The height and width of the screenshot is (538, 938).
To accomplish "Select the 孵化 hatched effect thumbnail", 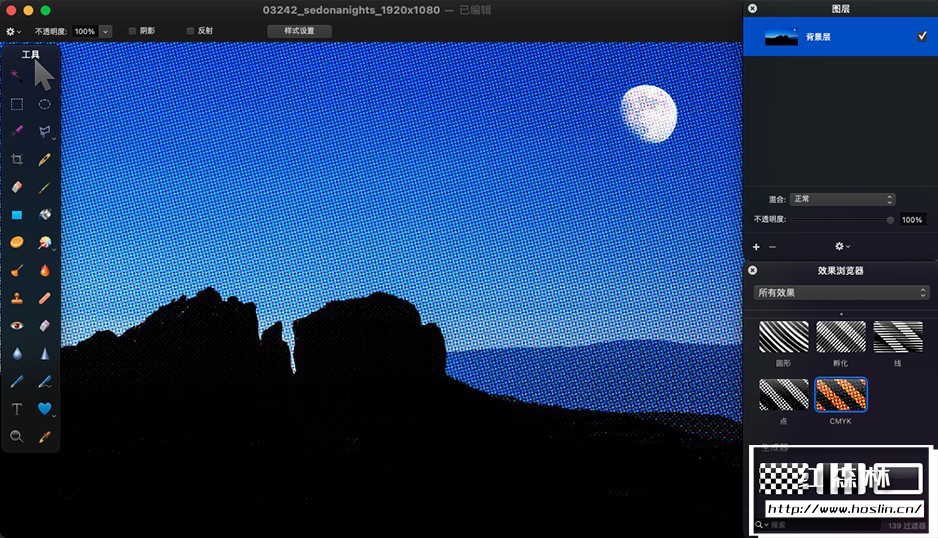I will (x=840, y=337).
